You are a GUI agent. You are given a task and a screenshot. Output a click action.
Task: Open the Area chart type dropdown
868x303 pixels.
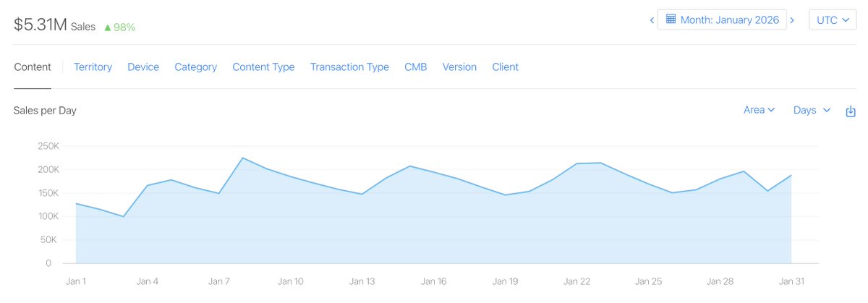(759, 110)
